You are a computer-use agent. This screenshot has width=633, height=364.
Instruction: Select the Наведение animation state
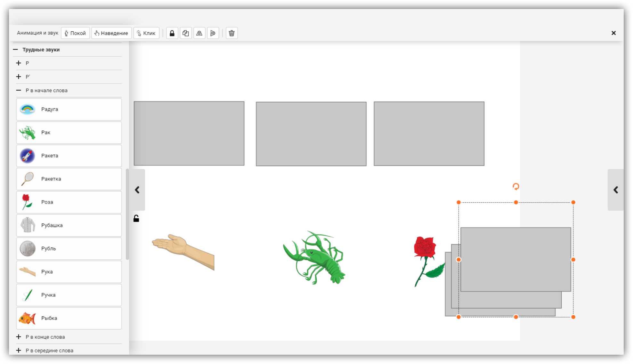(x=111, y=33)
